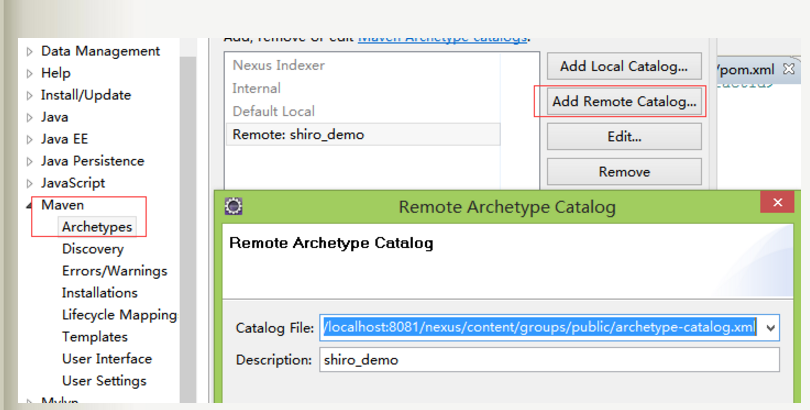Screen dimensions: 810x410
Task: Expand the Java Persistence node
Action: click(29, 161)
